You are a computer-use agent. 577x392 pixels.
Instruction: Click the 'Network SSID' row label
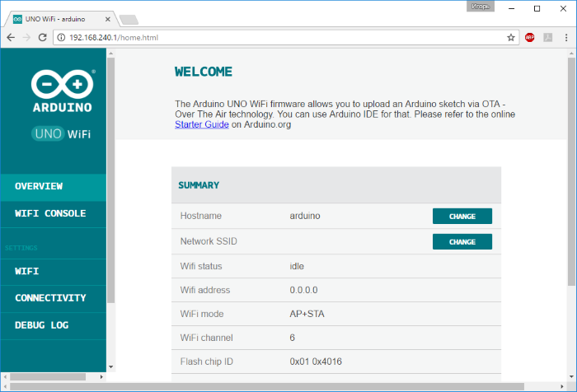pos(209,241)
